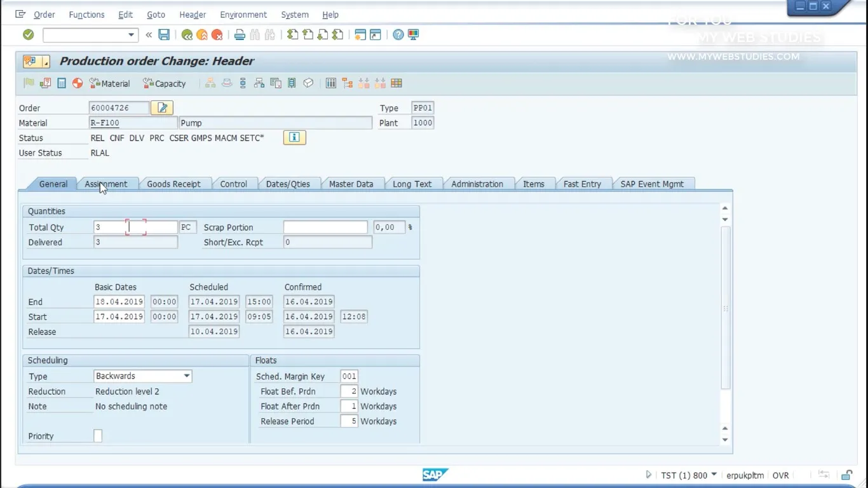Click the Sched. Margin Key field 001
Screen dimensions: 868x488
349,376
